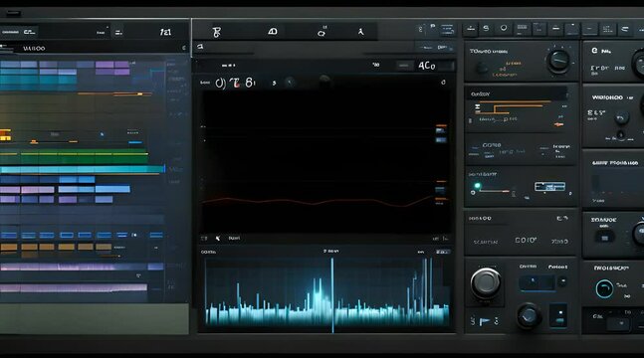
Task: Turn the small knob in the 'WIGIOHOO' module
Action: [x=621, y=118]
